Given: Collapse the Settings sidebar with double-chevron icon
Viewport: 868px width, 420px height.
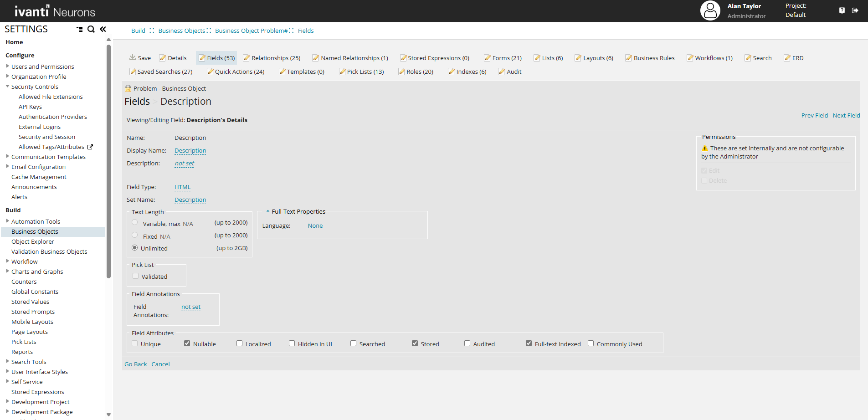Looking at the screenshot, I should [x=103, y=29].
